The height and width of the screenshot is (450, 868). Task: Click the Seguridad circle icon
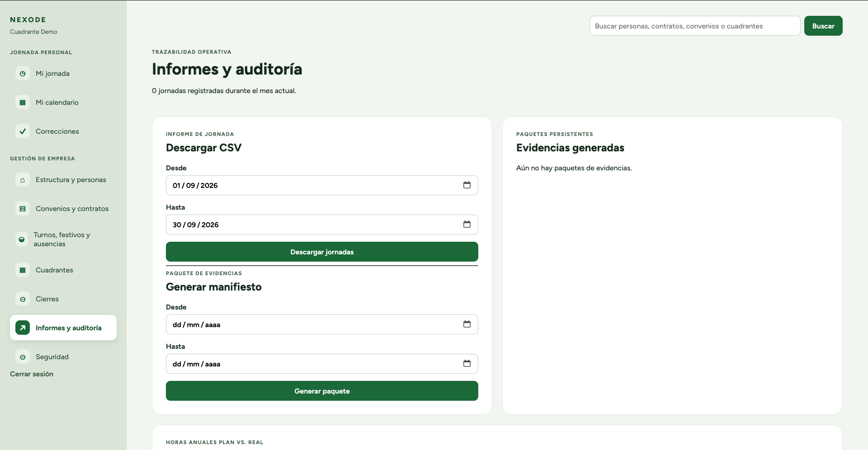tap(23, 356)
